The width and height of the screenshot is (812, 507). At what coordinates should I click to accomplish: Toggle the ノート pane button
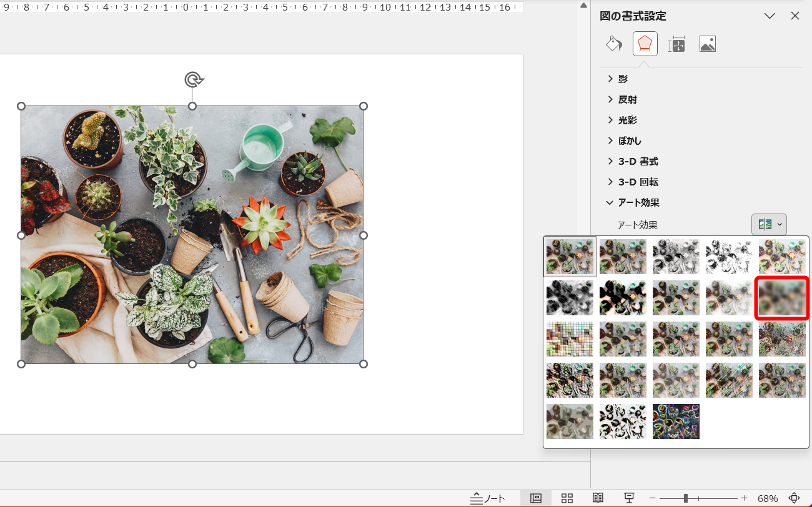tap(488, 498)
